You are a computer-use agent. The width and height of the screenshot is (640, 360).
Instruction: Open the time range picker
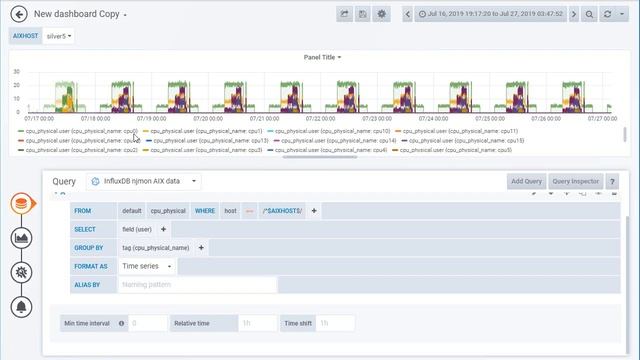click(491, 14)
